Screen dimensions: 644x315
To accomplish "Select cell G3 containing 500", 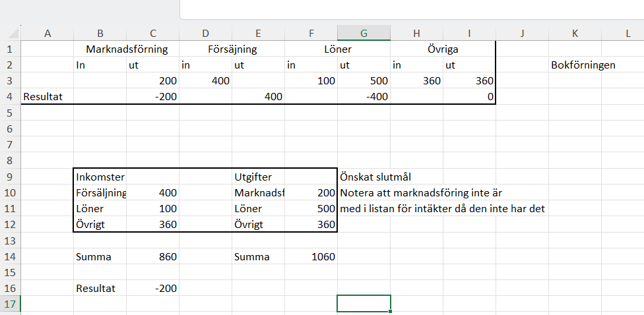I will 364,81.
